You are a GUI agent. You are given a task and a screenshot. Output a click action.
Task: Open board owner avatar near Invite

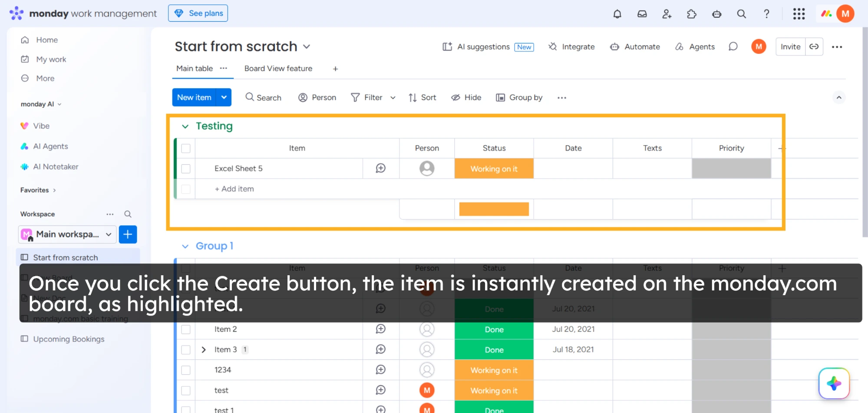point(759,47)
